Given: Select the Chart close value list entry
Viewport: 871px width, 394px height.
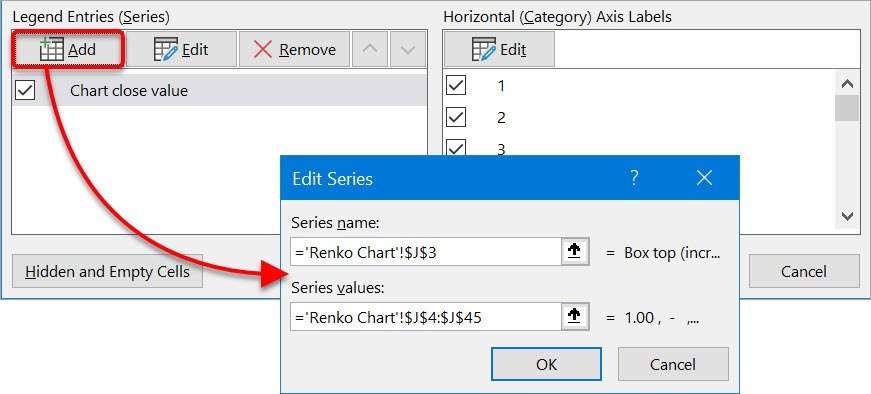Looking at the screenshot, I should click(x=219, y=90).
